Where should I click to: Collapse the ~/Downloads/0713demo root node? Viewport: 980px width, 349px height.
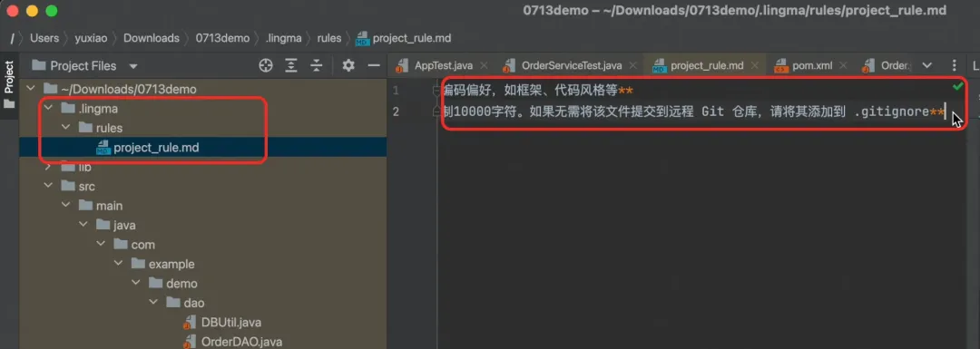[x=30, y=89]
